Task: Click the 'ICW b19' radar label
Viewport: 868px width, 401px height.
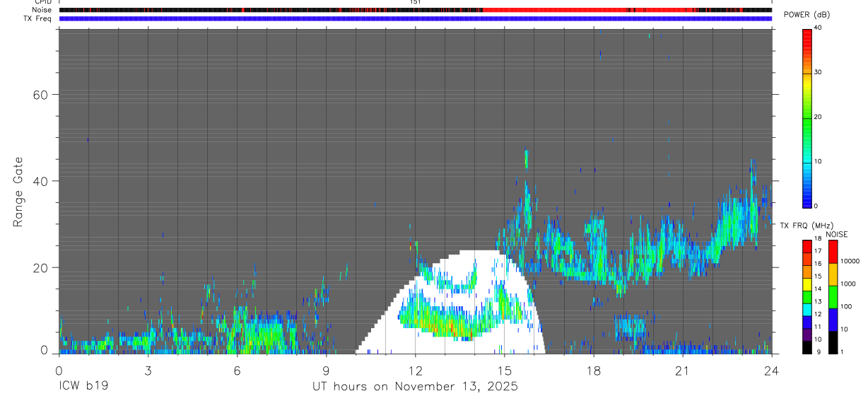Action: (x=83, y=387)
